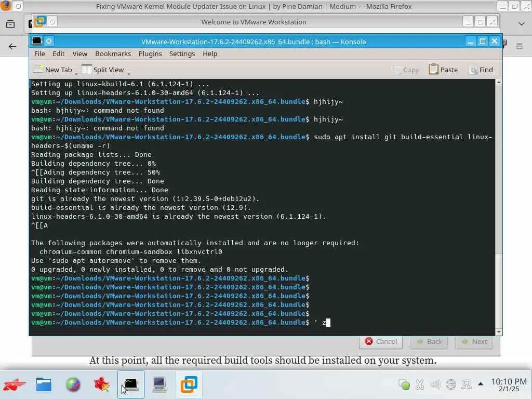Click 'Setting up linux-kbuild-6.1' line
This screenshot has width=532, height=399.
click(120, 84)
